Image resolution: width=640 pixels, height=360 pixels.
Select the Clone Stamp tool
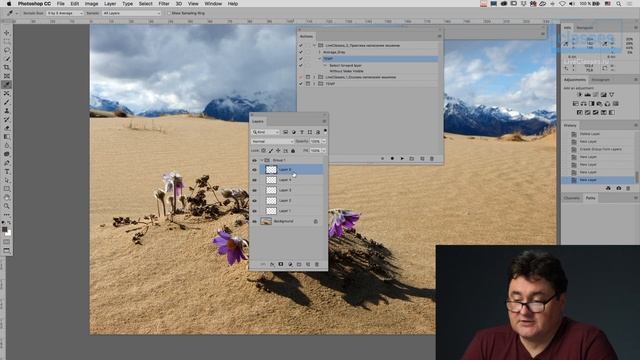coord(7,111)
